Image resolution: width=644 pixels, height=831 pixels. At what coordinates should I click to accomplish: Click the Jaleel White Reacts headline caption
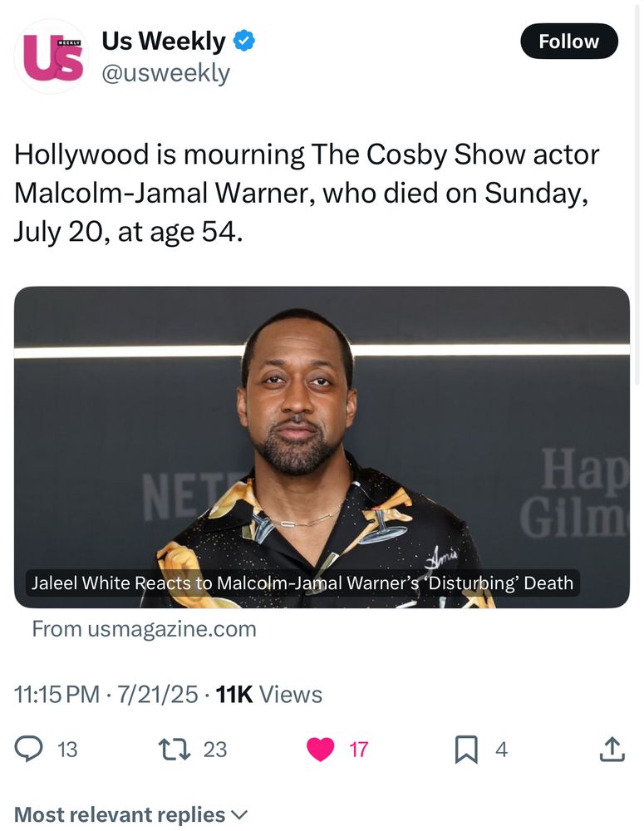[302, 583]
